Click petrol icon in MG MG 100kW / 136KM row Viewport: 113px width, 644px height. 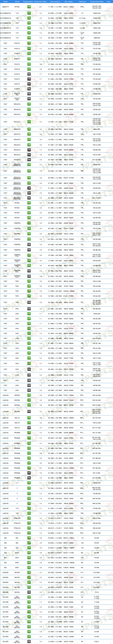pos(29,548)
